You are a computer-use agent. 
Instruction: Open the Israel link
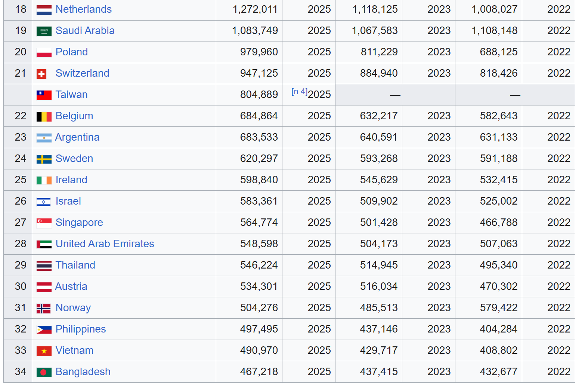click(x=68, y=201)
